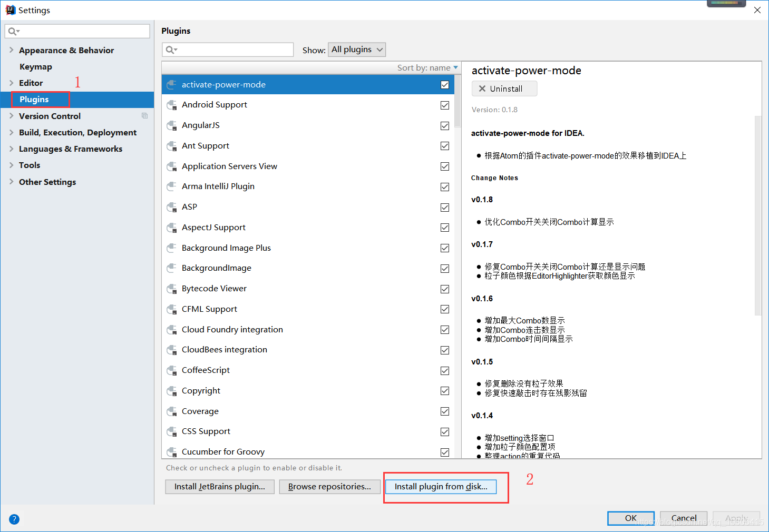This screenshot has height=532, width=769.
Task: Click the ASP plugin icon
Action: click(x=171, y=207)
